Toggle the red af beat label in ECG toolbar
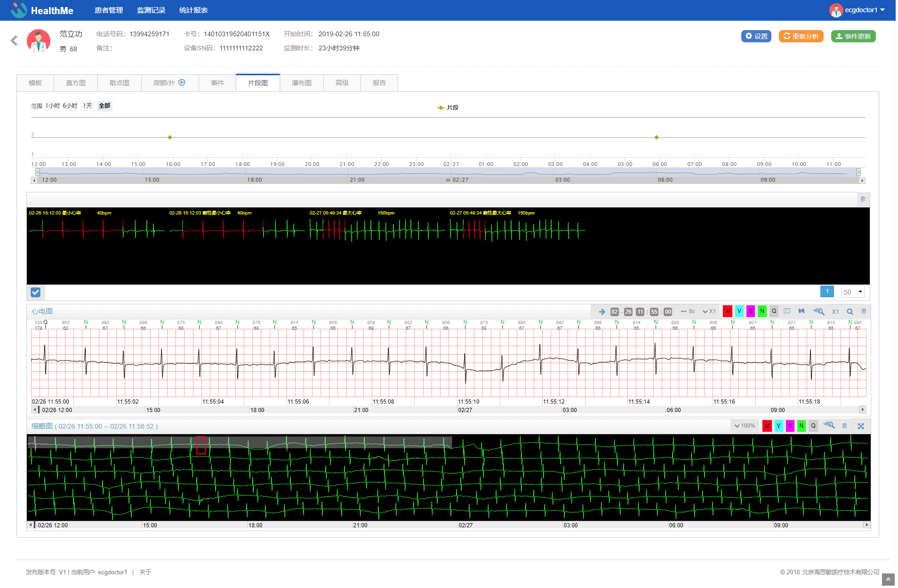 tap(728, 311)
